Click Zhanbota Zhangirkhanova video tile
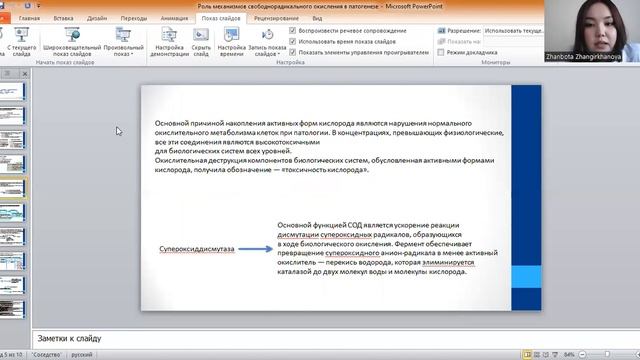Viewport: 640px width, 360px height. (x=592, y=31)
